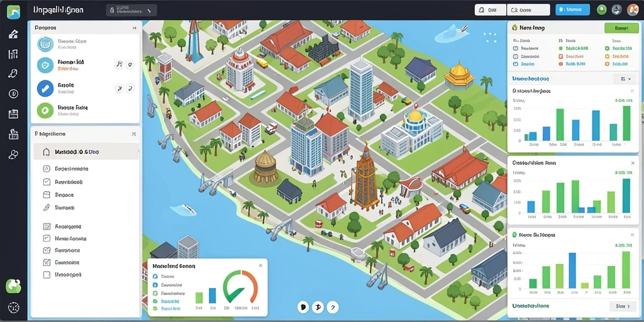The height and width of the screenshot is (322, 644).
Task: Click the circular gauge in bottom popup
Action: coord(240,287)
